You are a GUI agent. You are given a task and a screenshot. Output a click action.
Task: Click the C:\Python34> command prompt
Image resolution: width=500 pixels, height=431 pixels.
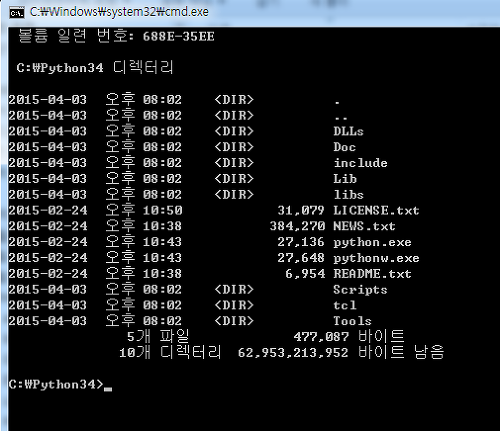click(x=56, y=384)
